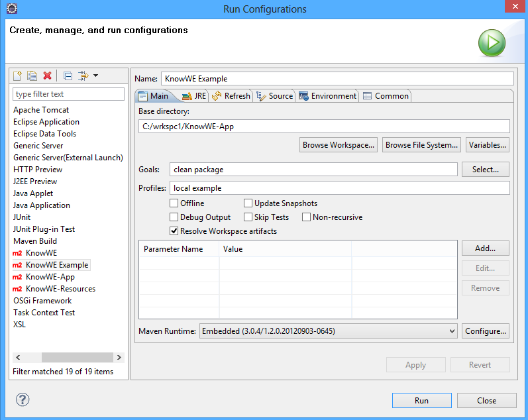Select Apache Tomcat in the list
The height and width of the screenshot is (420, 528).
click(41, 110)
